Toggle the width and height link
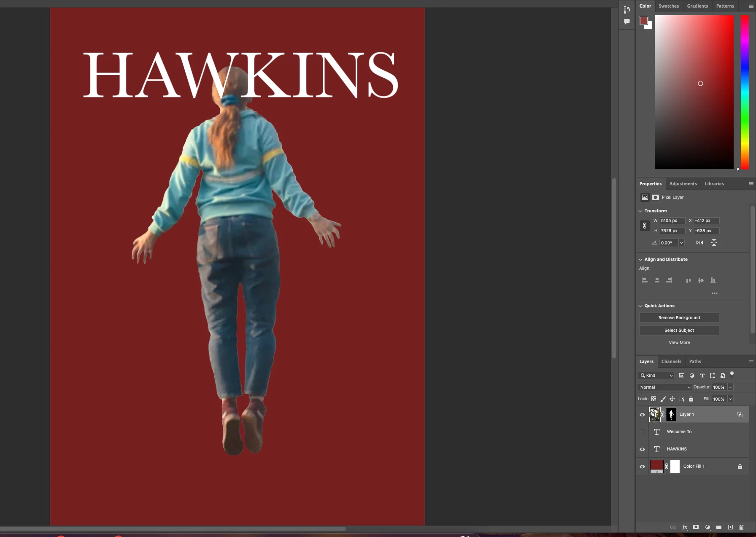Viewport: 756px width, 537px height. click(x=645, y=226)
